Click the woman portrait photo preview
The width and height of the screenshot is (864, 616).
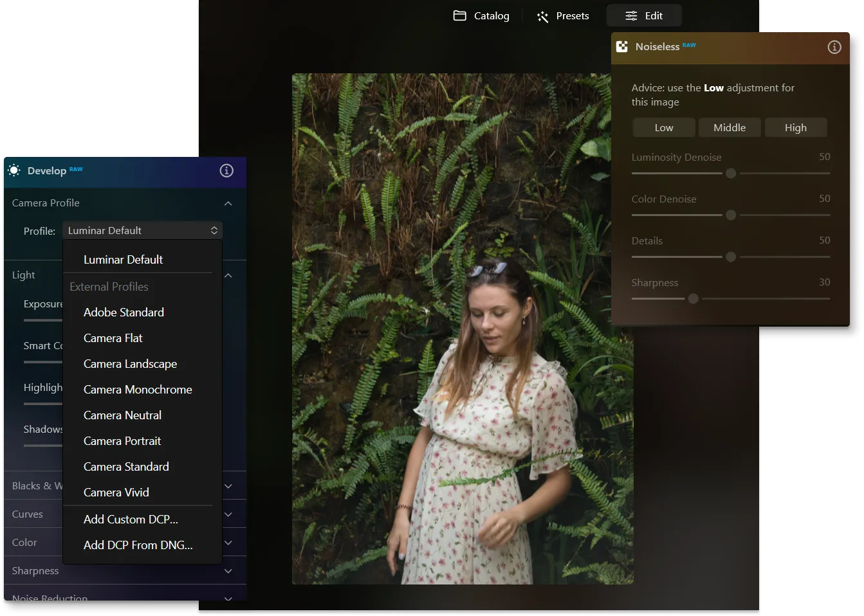pyautogui.click(x=463, y=329)
